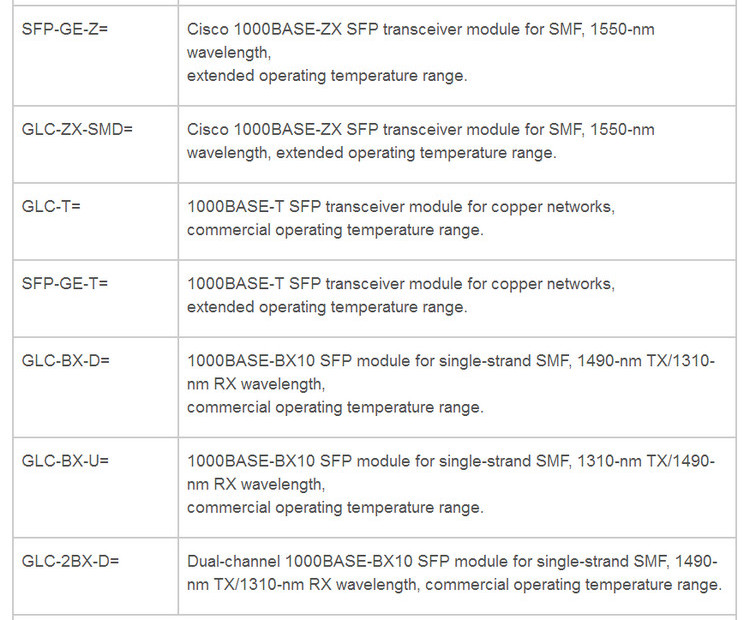Click the SFP-GE-Z= product ID cell
The image size is (750, 620).
65,30
